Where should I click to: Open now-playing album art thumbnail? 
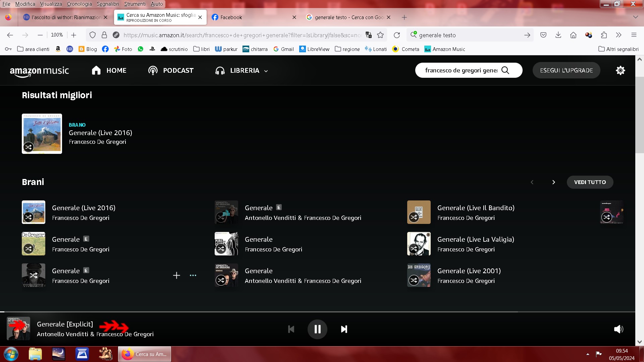click(18, 328)
